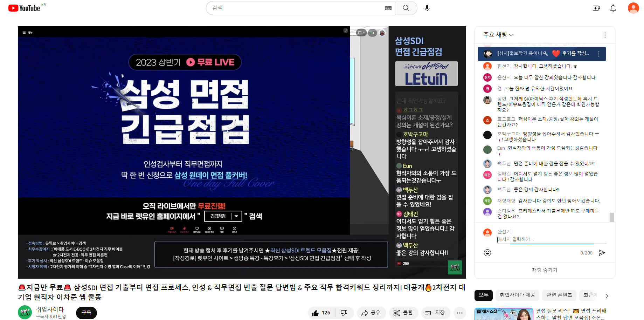This screenshot has height=320, width=644.
Task: Open the more actions ellipsis below video
Action: 459,313
